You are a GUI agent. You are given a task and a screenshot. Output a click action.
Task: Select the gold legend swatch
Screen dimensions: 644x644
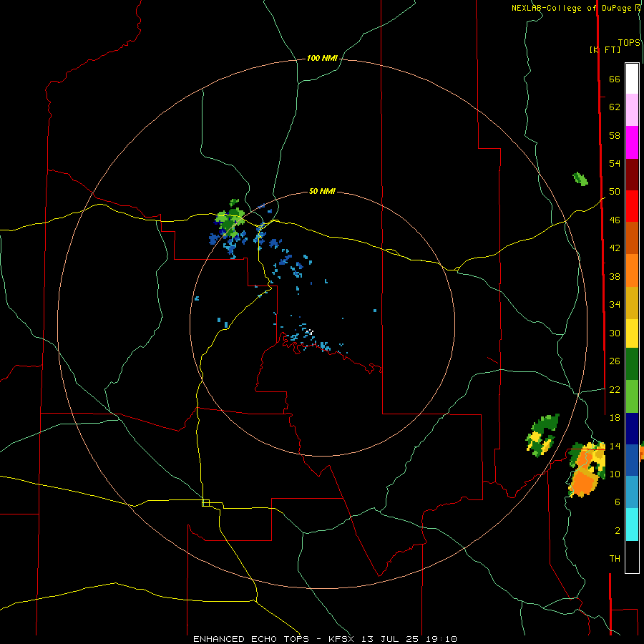(632, 303)
